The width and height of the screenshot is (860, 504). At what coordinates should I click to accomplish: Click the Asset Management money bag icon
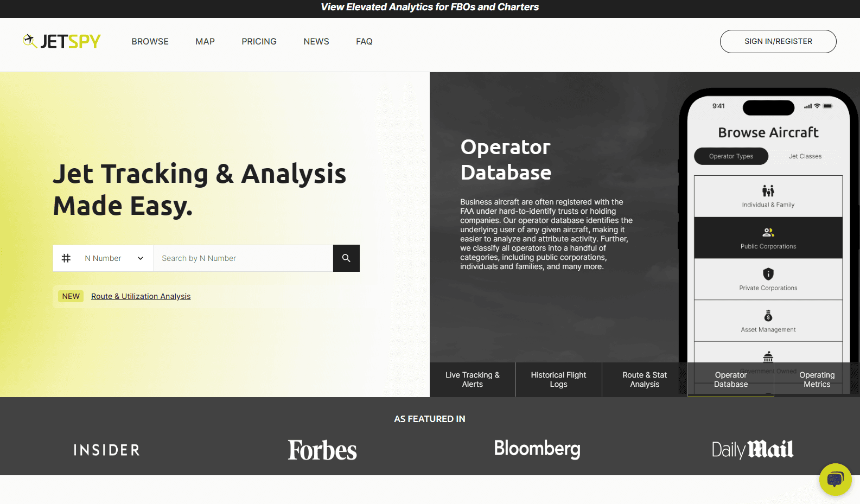(x=768, y=316)
